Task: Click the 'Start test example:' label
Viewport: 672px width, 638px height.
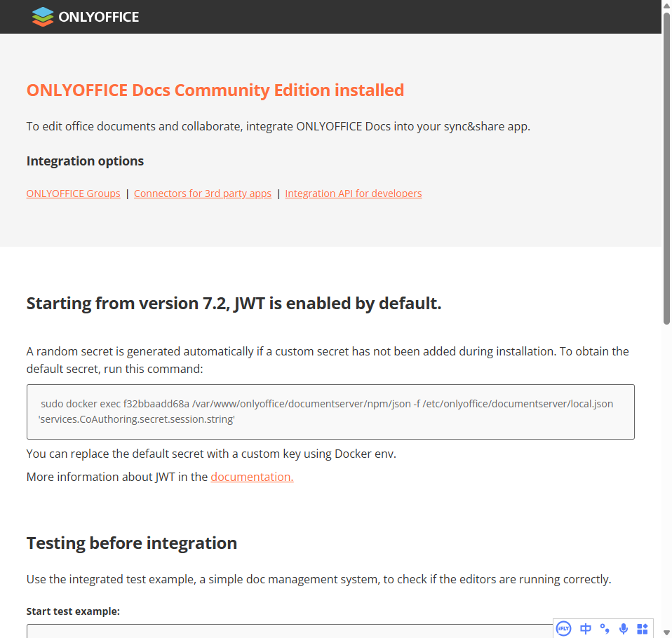Action: tap(73, 611)
